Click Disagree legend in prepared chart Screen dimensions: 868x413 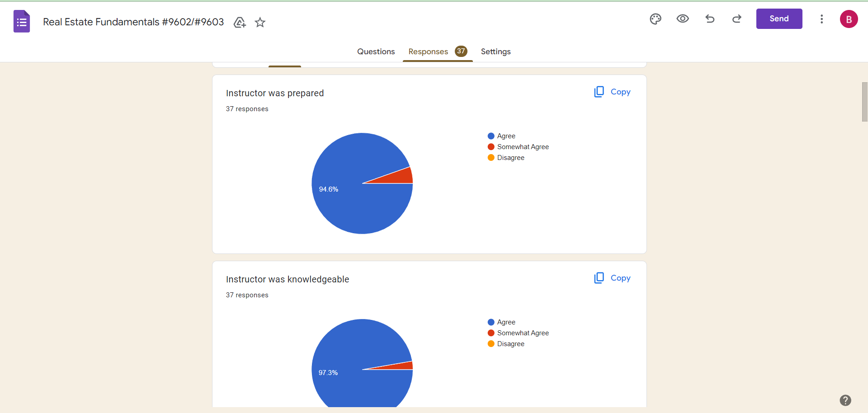pyautogui.click(x=506, y=158)
